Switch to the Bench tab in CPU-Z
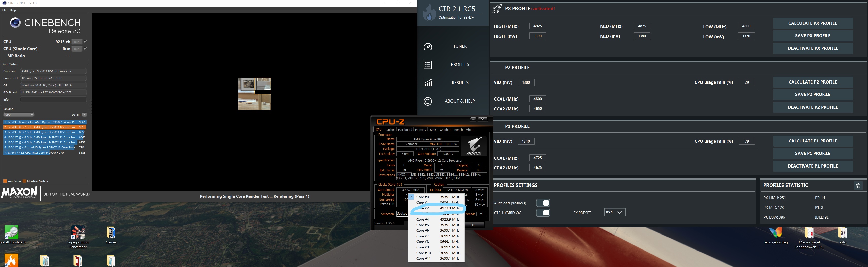The height and width of the screenshot is (267, 868). tap(459, 130)
